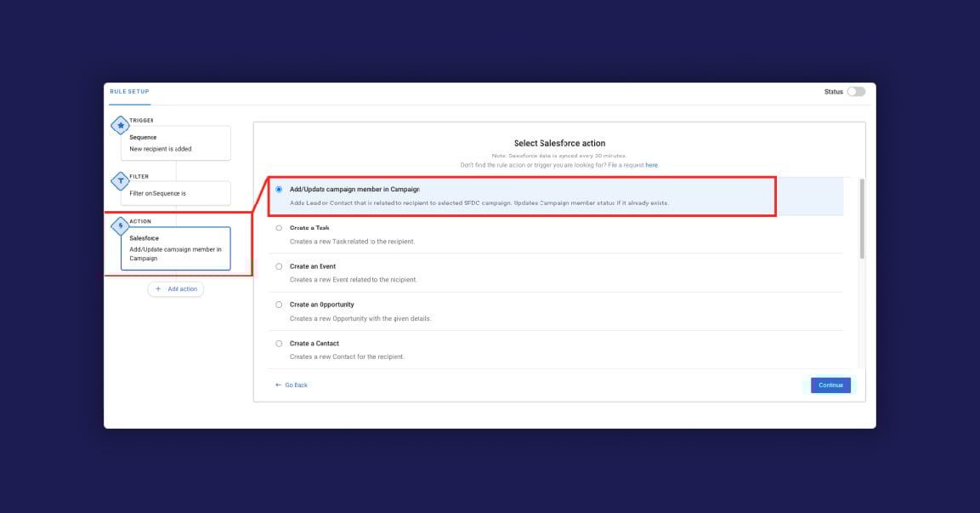Open the Filter on Sequence card
The image size is (980, 513).
tap(178, 193)
